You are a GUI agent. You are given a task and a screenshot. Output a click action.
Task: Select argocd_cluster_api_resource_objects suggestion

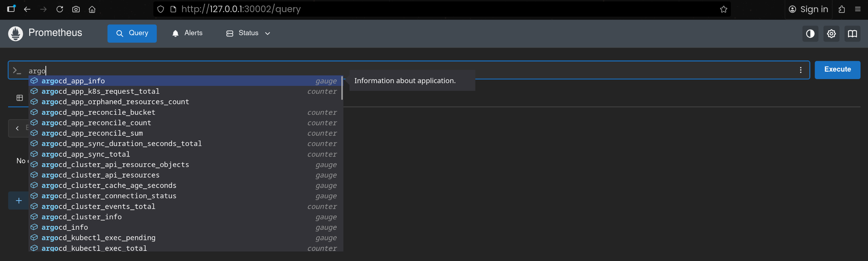(186, 165)
